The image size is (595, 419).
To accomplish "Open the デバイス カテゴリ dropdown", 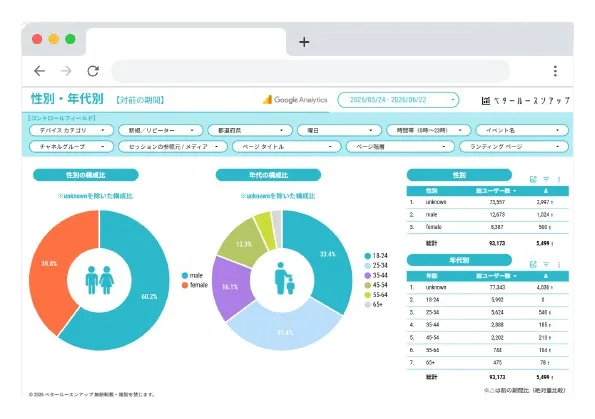I will coord(71,130).
